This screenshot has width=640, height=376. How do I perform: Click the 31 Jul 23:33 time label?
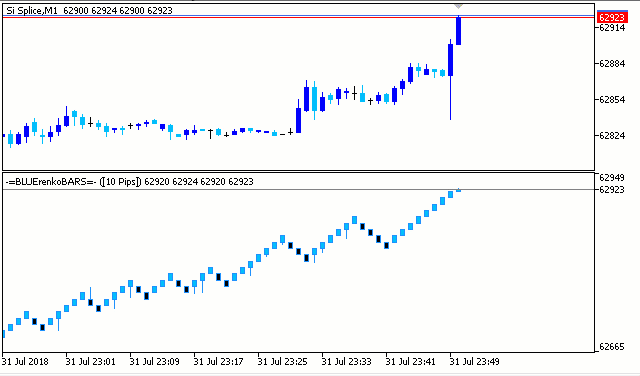[347, 362]
